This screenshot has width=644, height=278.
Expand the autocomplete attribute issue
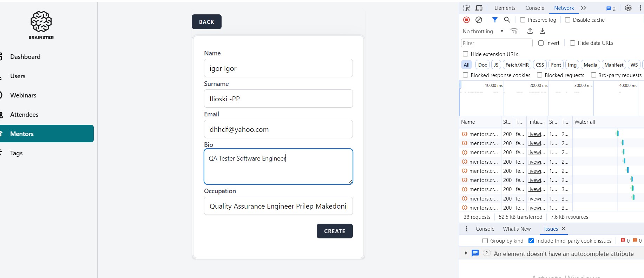pos(466,253)
